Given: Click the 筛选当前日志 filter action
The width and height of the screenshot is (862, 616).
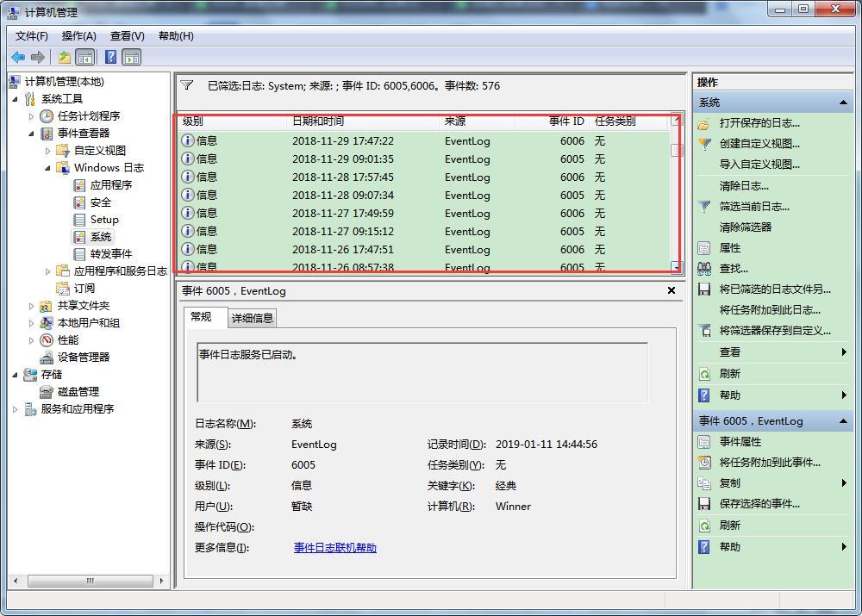Looking at the screenshot, I should coord(753,207).
